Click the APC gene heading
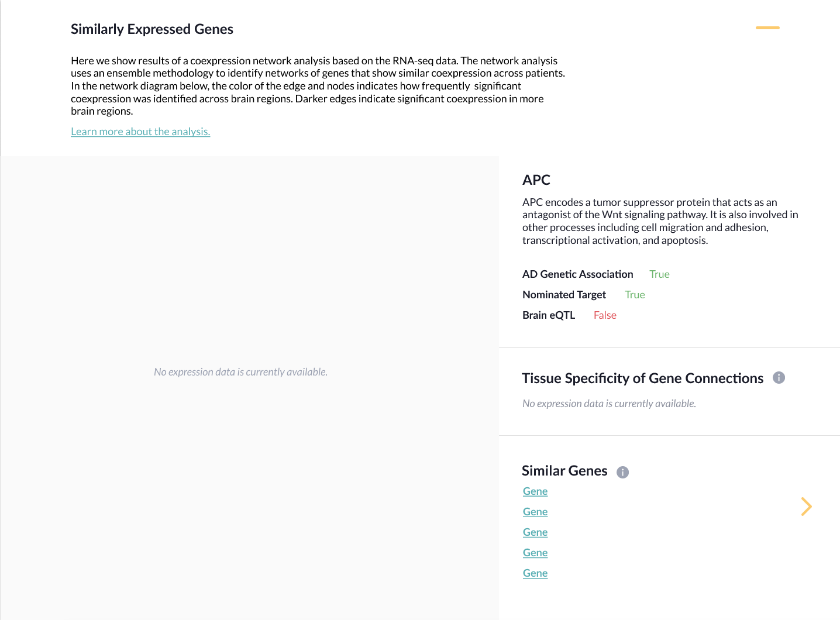 click(536, 180)
